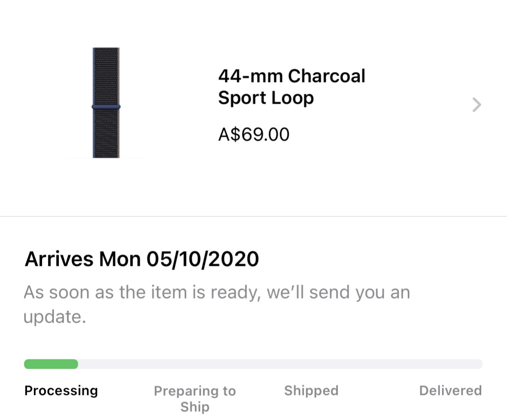Open the "44-mm Charcoal" product title
The height and width of the screenshot is (420, 507).
coord(291,76)
